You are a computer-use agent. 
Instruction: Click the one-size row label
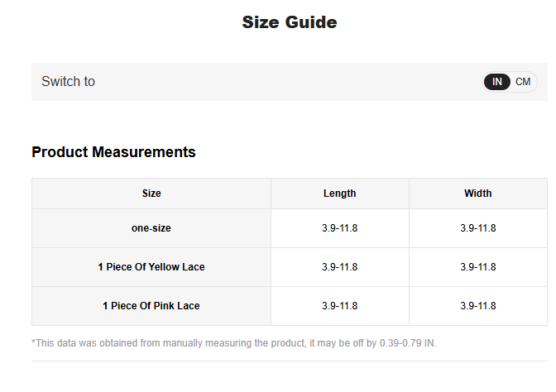tap(151, 228)
